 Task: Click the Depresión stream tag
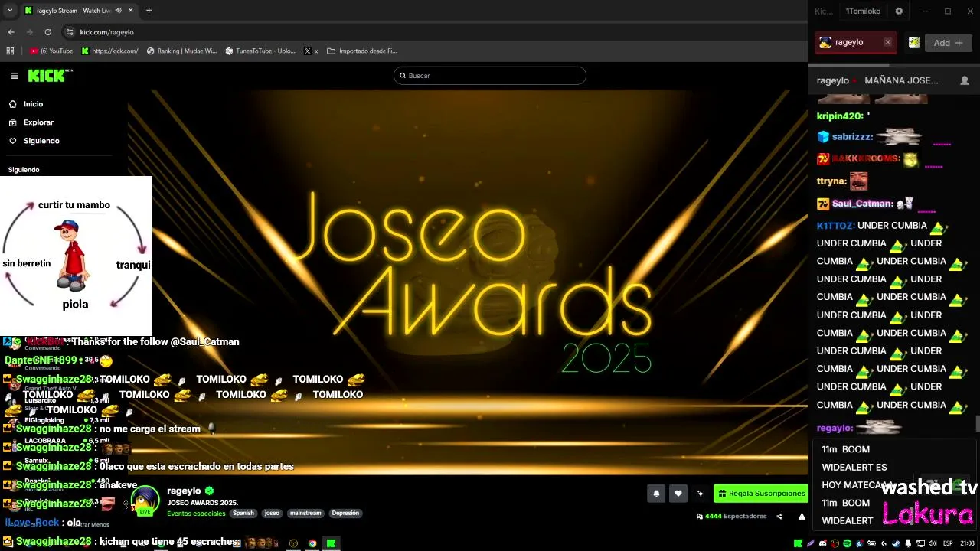345,514
